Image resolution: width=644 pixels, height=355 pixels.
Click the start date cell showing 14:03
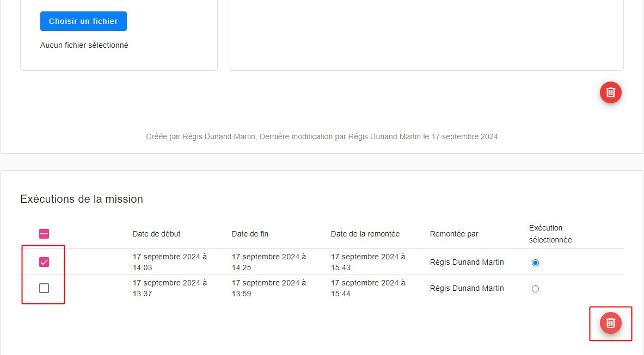(x=170, y=261)
